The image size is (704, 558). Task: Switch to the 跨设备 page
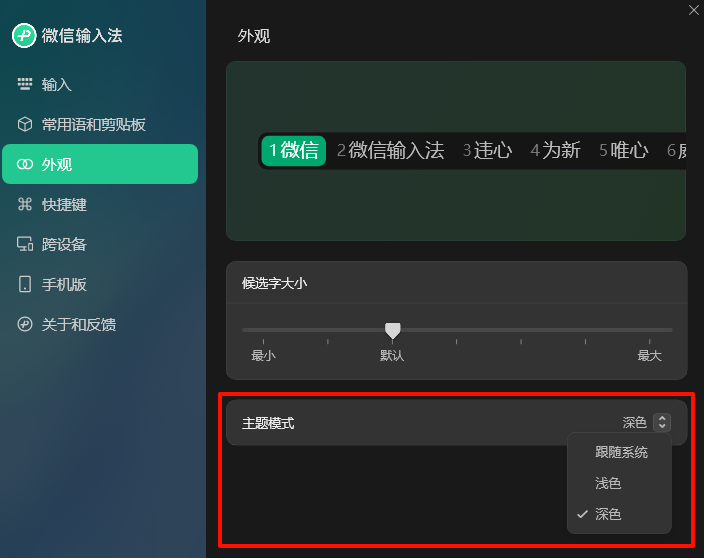click(100, 244)
